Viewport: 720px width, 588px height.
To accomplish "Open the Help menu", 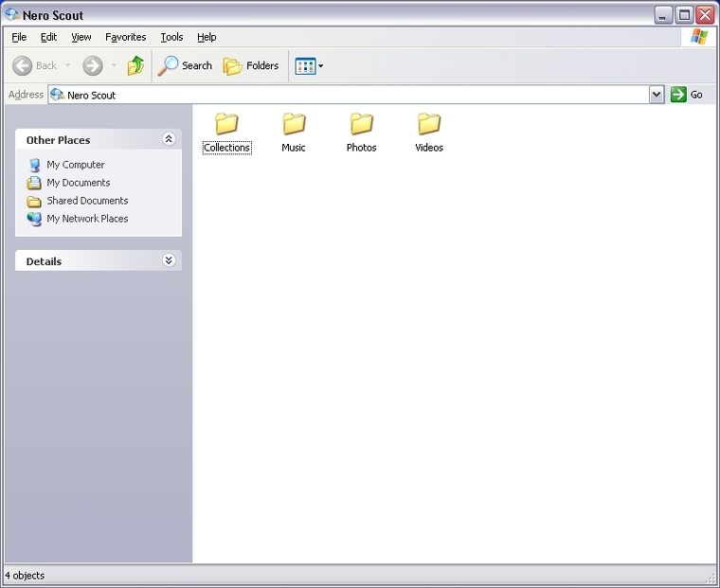I will [x=207, y=37].
